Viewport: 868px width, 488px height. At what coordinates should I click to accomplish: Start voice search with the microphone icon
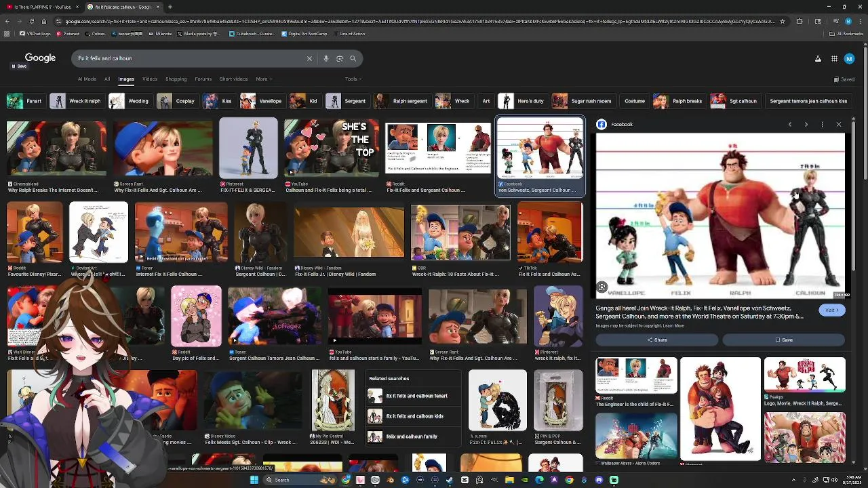[x=326, y=58]
